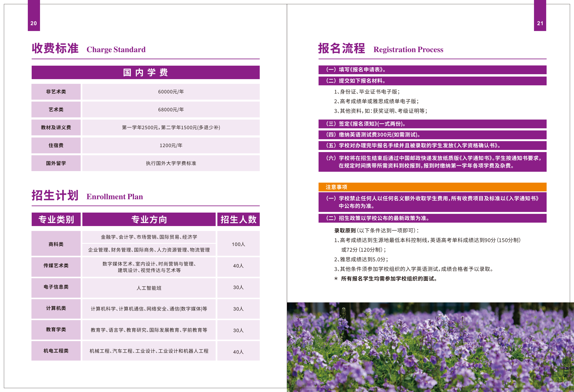Click the 教材及讲义费 row label
Image resolution: width=574 pixels, height=392 pixels.
point(56,127)
